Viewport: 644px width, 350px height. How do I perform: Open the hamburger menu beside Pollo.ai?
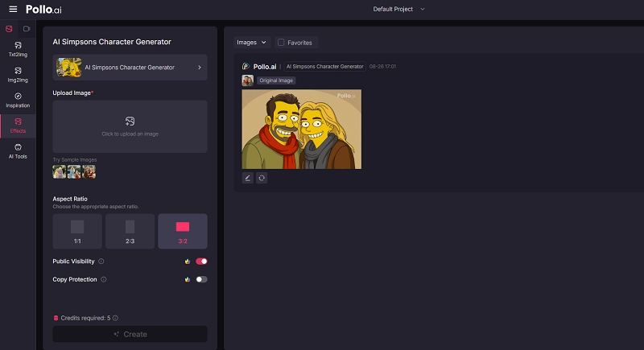pyautogui.click(x=13, y=9)
